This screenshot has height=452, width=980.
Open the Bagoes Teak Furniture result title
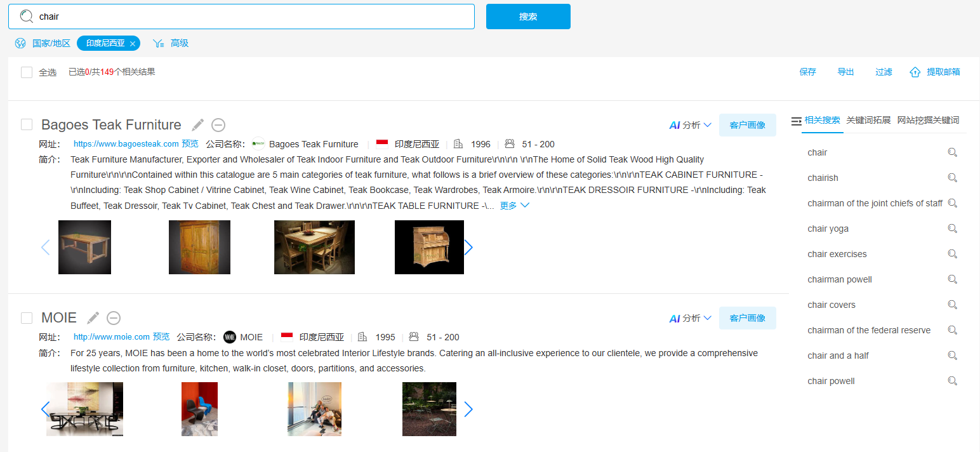(x=111, y=125)
